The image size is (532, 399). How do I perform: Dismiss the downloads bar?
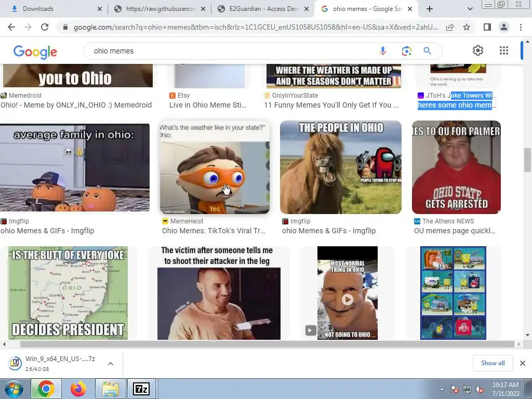click(523, 363)
